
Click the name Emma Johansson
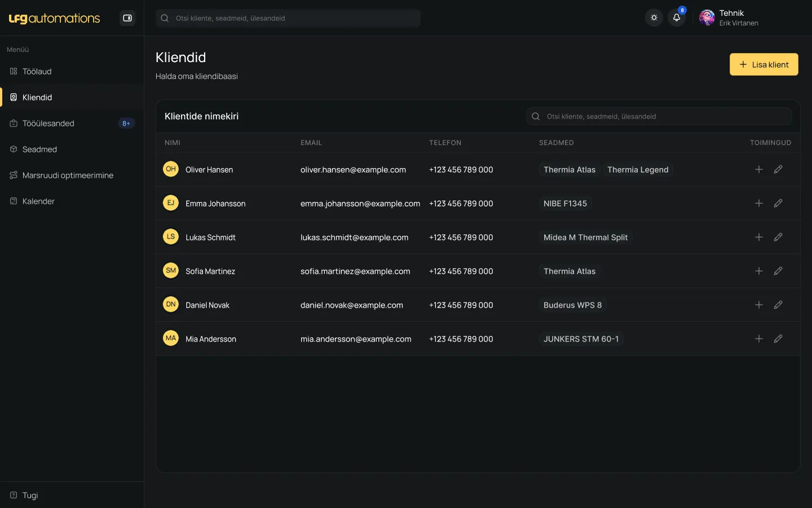tap(215, 204)
